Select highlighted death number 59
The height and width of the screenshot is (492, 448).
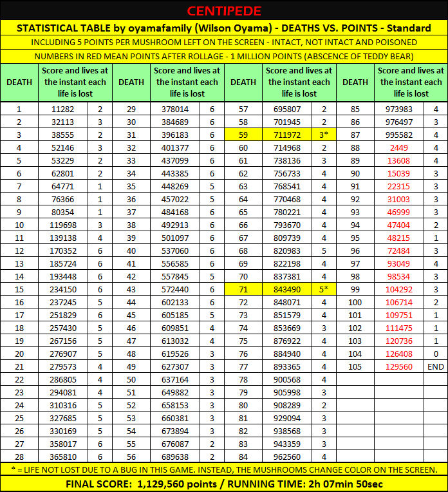(243, 135)
